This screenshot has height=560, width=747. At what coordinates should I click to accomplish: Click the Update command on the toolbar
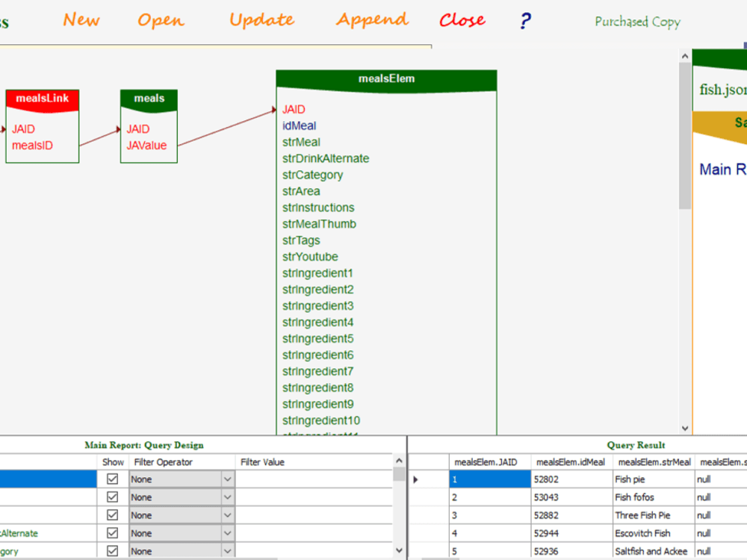pyautogui.click(x=261, y=21)
